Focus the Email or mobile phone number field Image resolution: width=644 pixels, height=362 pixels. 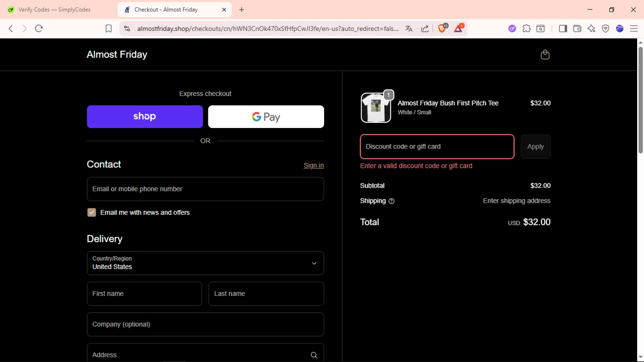pos(205,189)
